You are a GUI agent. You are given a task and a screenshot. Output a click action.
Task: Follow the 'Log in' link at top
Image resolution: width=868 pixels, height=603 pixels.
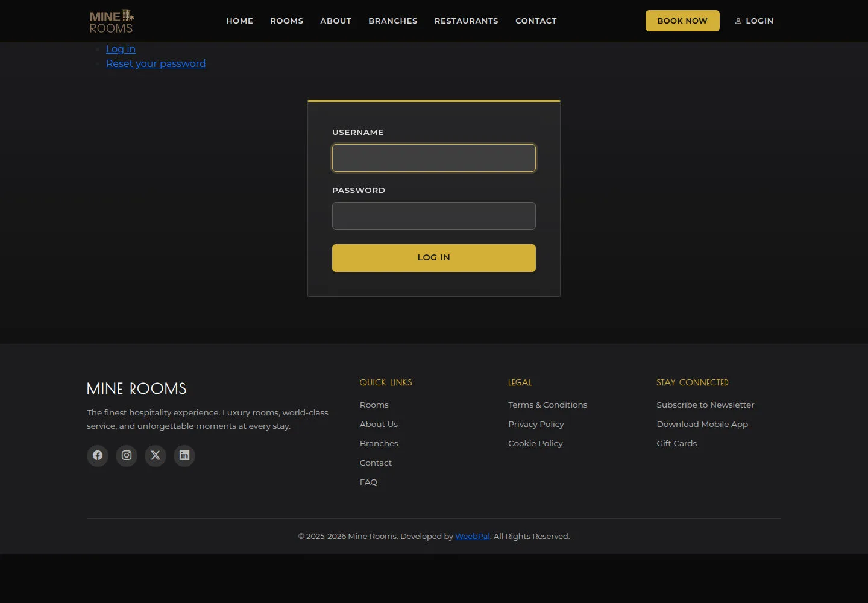coord(121,49)
